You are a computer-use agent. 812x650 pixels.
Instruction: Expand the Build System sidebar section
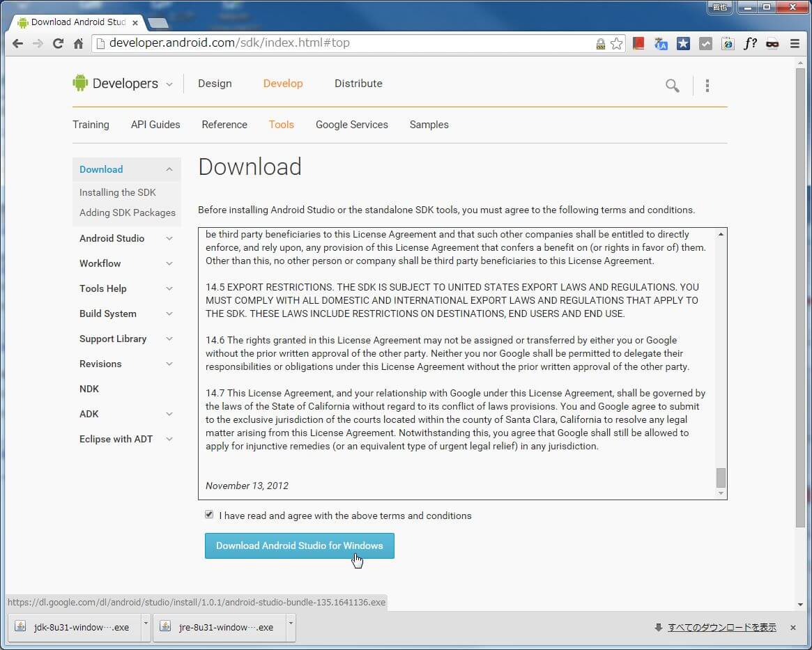(169, 314)
